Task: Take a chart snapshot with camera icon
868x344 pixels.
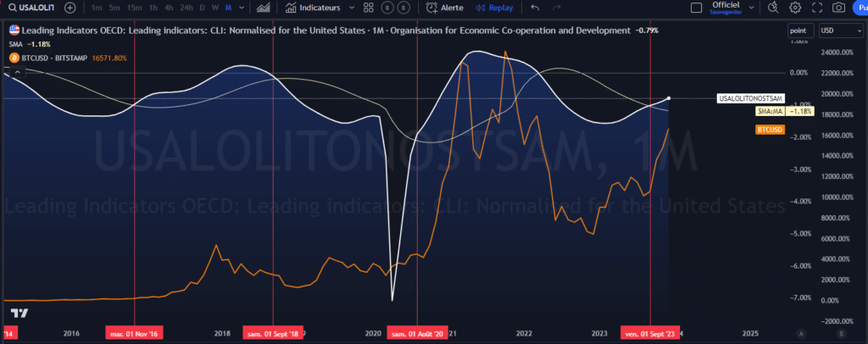Action: pos(839,8)
